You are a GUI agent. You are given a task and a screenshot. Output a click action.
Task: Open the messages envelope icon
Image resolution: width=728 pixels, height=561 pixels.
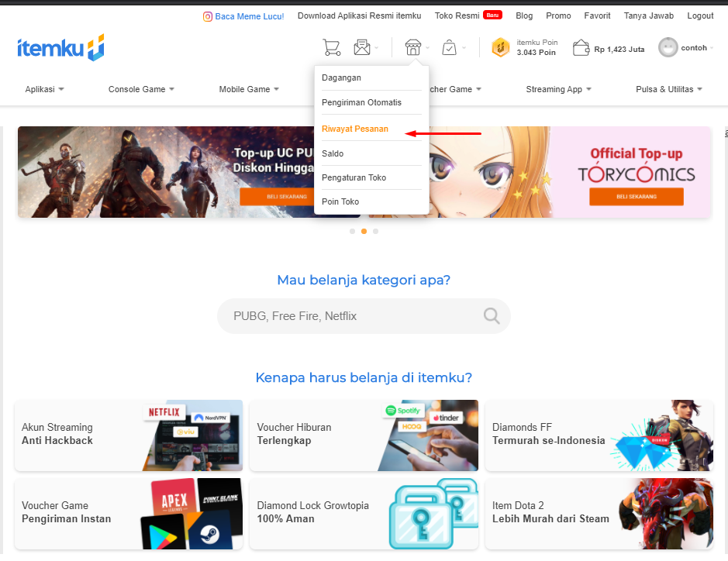(362, 48)
